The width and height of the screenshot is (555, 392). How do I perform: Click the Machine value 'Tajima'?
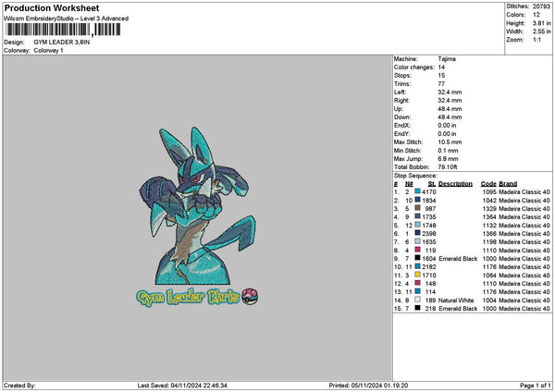(447, 59)
